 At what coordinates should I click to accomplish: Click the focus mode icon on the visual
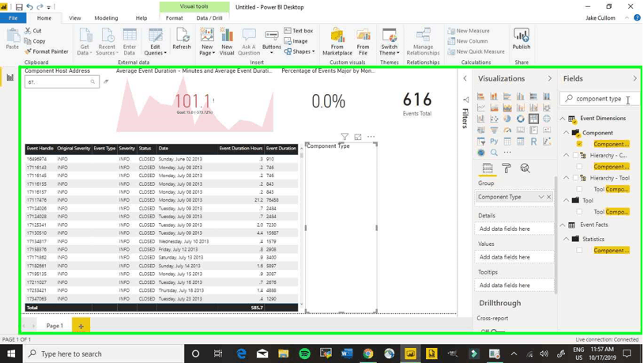pyautogui.click(x=358, y=137)
